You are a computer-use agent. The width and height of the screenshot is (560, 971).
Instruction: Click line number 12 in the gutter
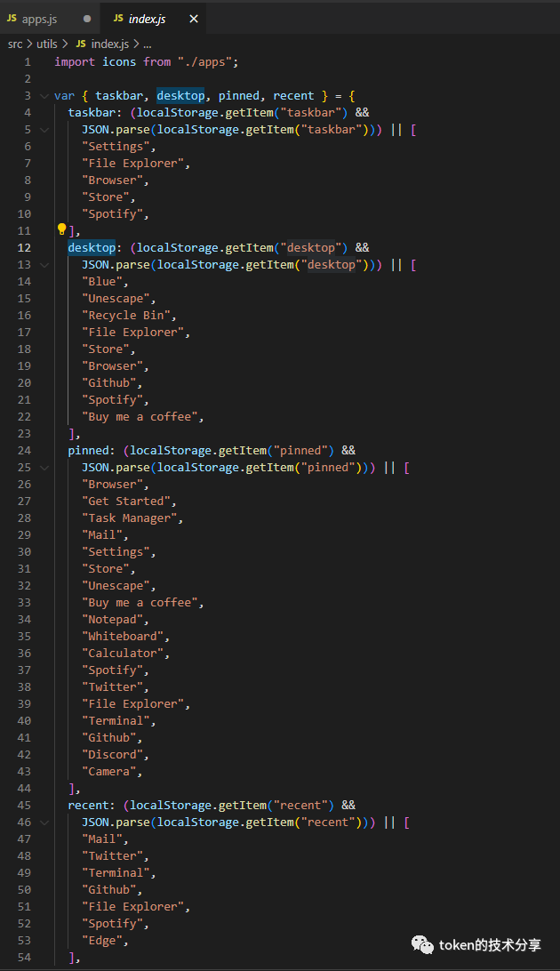click(24, 248)
